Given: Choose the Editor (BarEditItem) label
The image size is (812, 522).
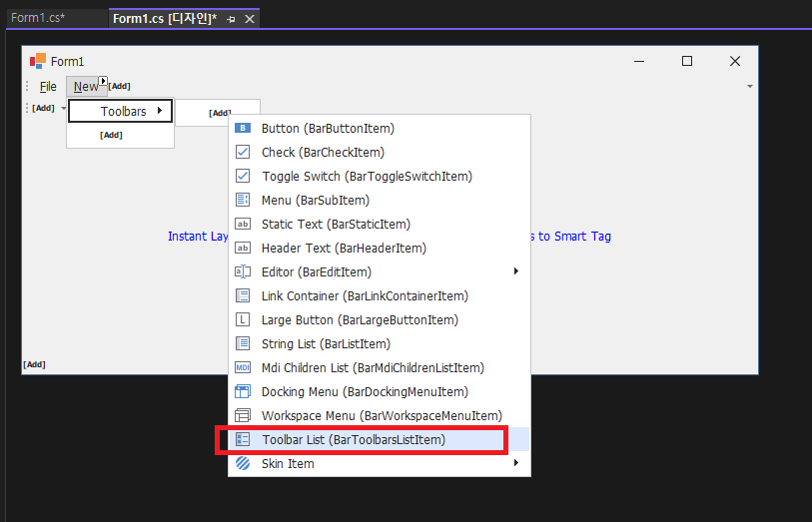Looking at the screenshot, I should [x=317, y=272].
